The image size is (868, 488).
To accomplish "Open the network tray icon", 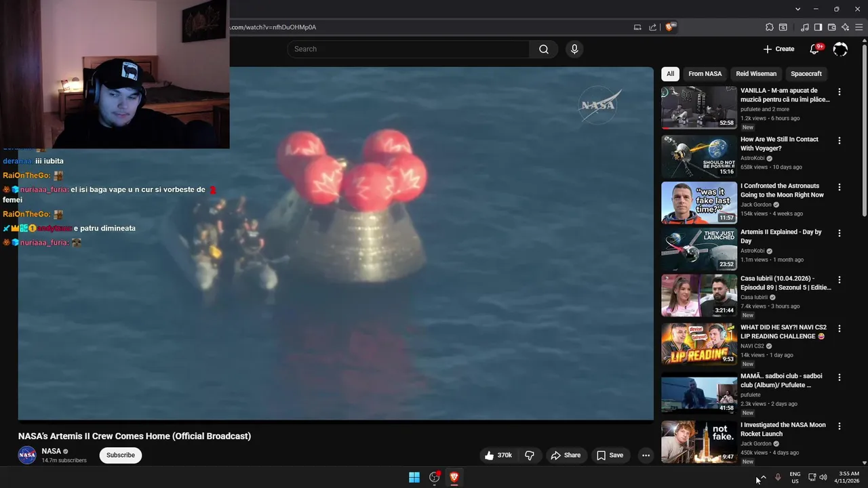I will coord(812,477).
